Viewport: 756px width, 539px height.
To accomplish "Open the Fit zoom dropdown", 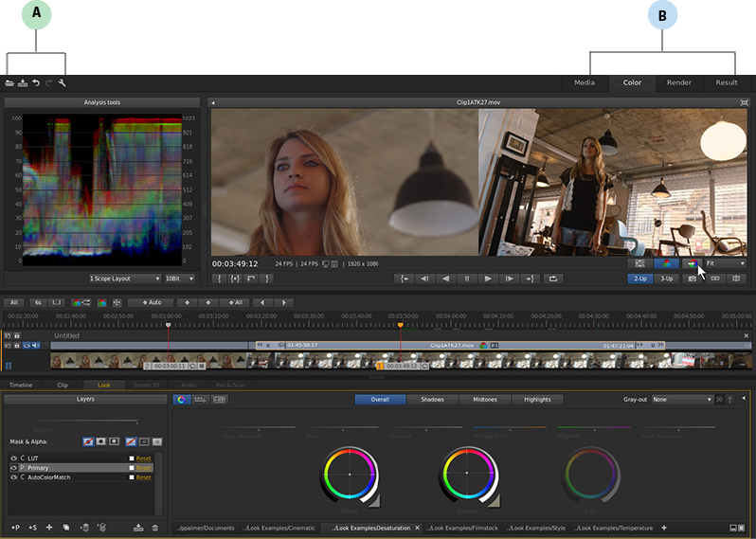I will 726,263.
